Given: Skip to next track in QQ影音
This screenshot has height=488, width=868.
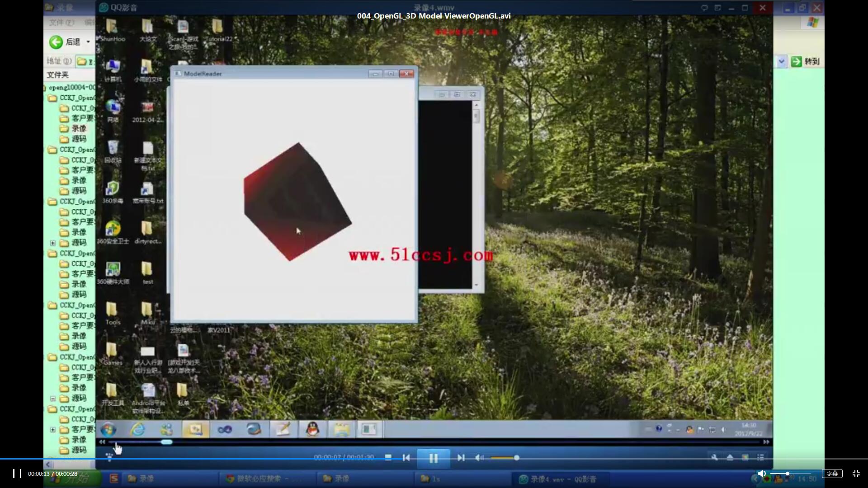Looking at the screenshot, I should coord(461,458).
